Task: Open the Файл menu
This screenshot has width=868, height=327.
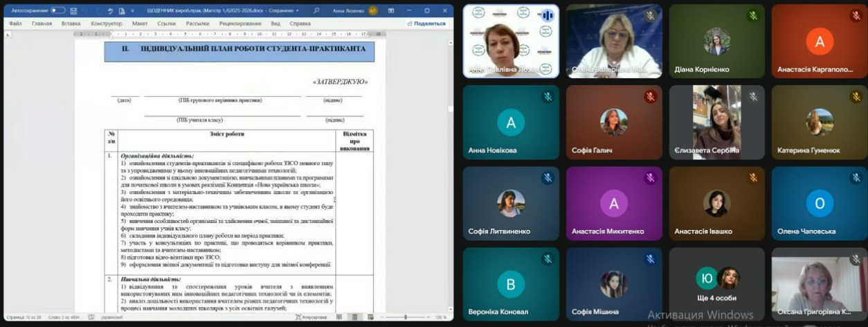Action: 15,23
